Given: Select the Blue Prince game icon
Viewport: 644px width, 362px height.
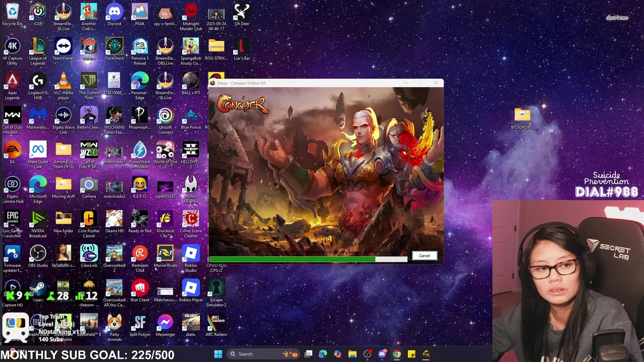Looking at the screenshot, I should pos(191,118).
